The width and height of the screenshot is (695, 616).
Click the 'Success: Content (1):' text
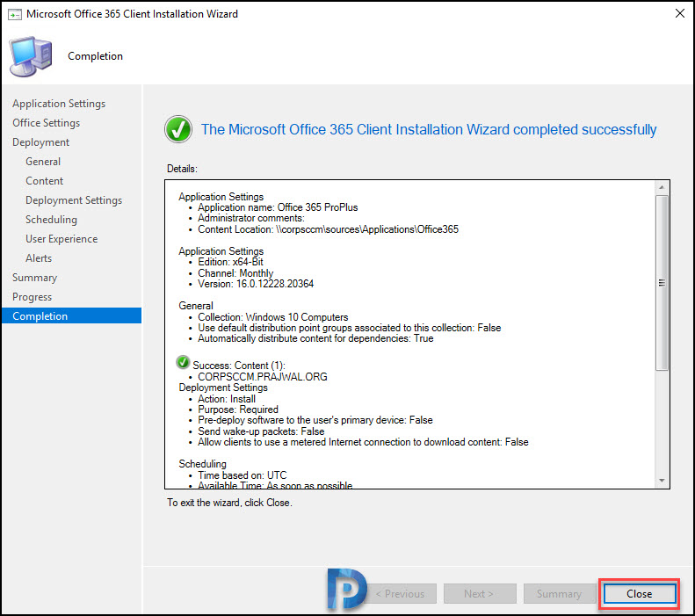239,366
